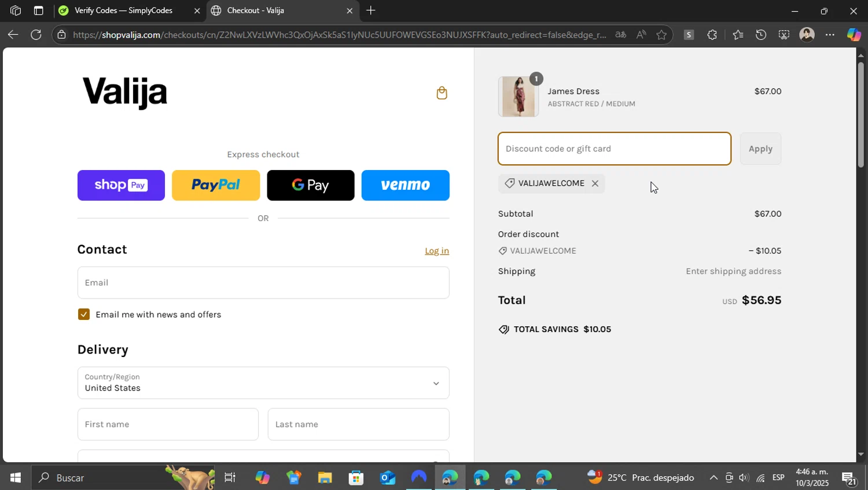Click the browser address bar URL
Image resolution: width=868 pixels, height=490 pixels.
pos(340,35)
